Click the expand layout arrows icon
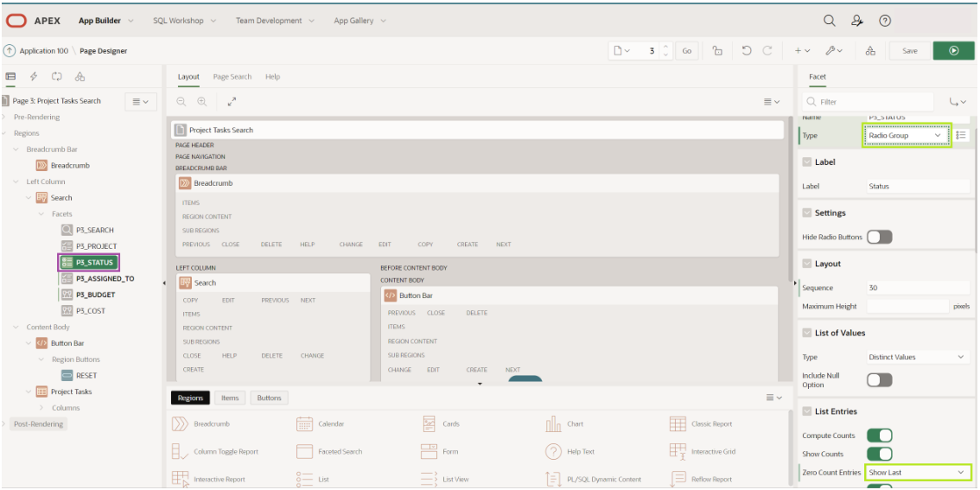The height and width of the screenshot is (490, 980). point(232,101)
